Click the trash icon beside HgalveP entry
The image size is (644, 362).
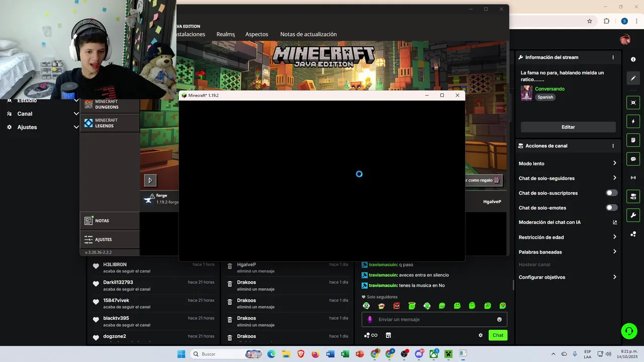tap(229, 266)
